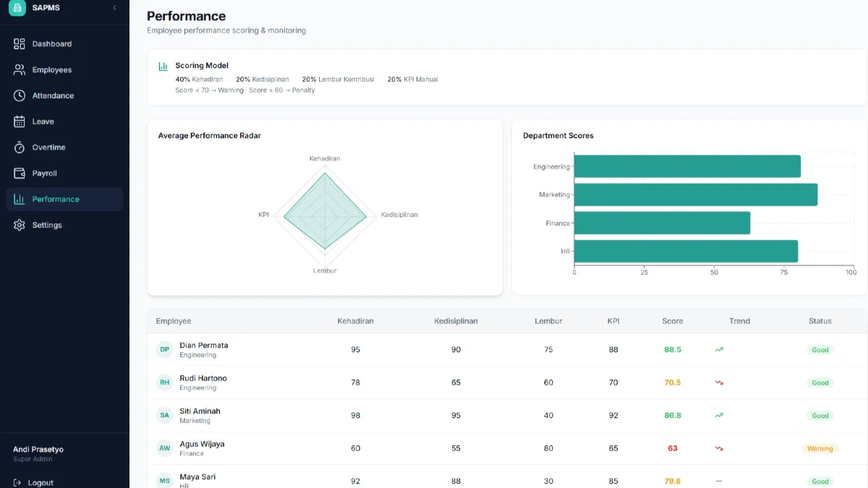The width and height of the screenshot is (868, 488).
Task: Click the Score column header
Action: (x=672, y=321)
